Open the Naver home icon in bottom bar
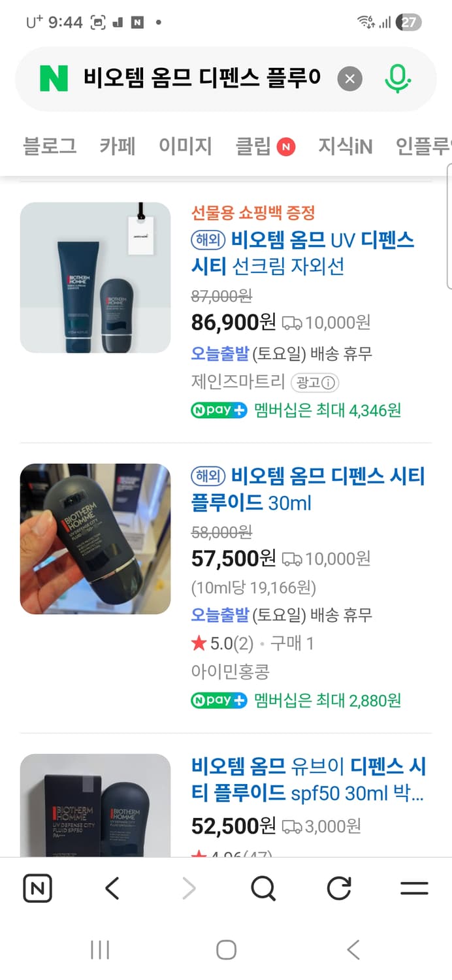Screen dimensions: 452x980 click(37, 888)
